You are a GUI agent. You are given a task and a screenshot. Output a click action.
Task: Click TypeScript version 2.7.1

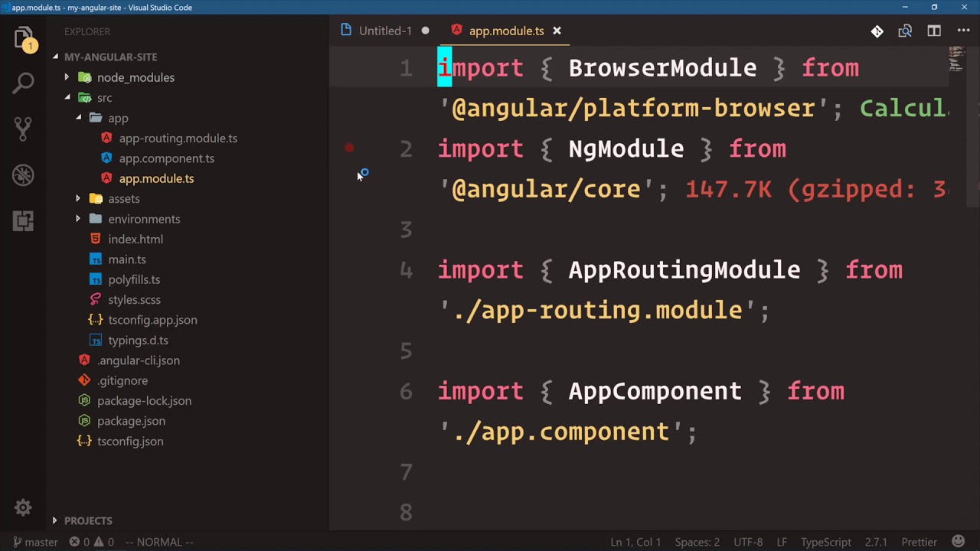[x=876, y=542]
